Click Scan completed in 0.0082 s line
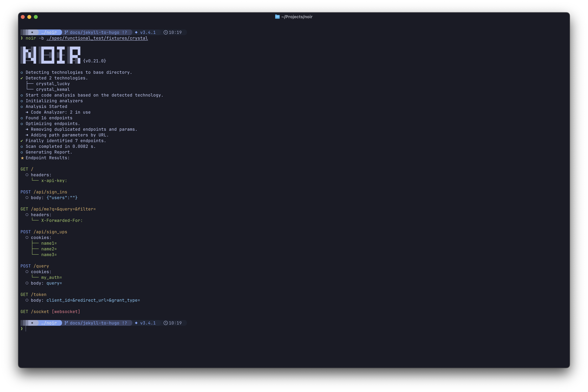 point(61,147)
